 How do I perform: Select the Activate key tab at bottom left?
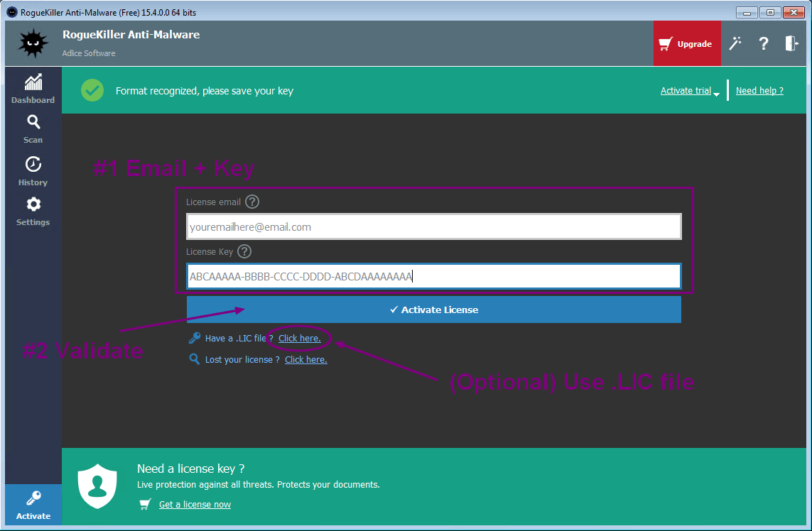coord(33,505)
